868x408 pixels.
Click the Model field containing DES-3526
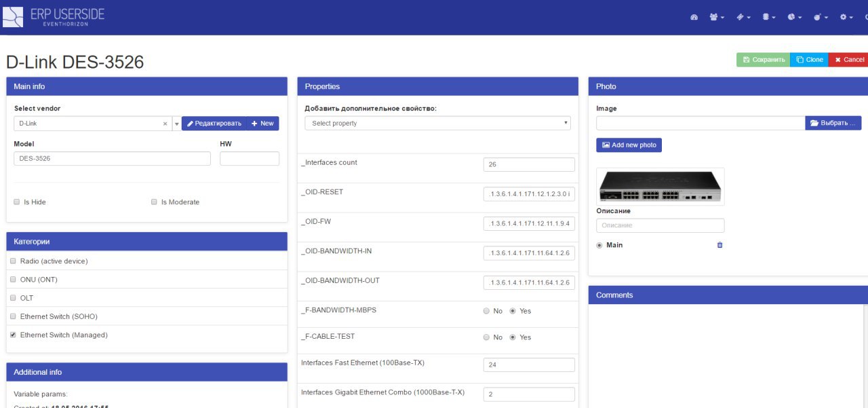point(112,158)
